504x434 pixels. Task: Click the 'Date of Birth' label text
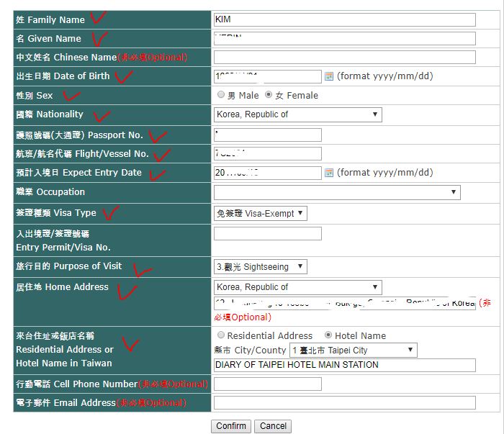(x=81, y=76)
